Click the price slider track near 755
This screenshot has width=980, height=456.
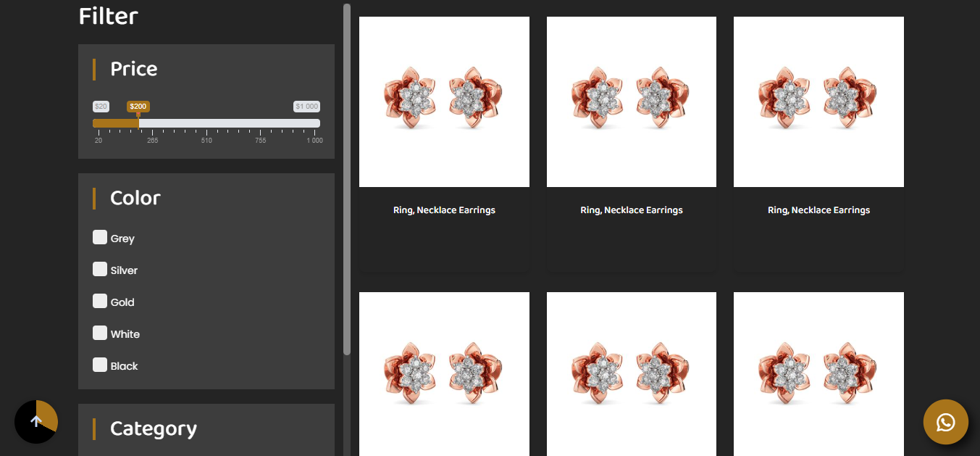(260, 123)
